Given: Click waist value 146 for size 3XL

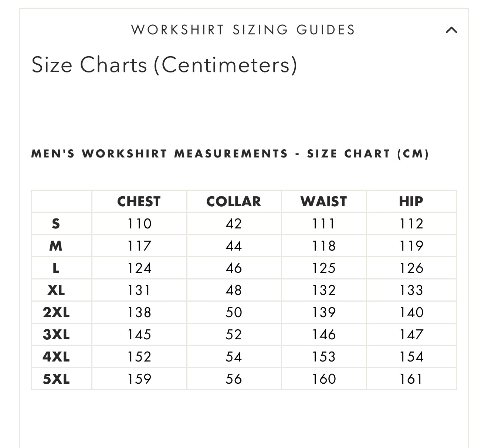Looking at the screenshot, I should click(x=324, y=335).
